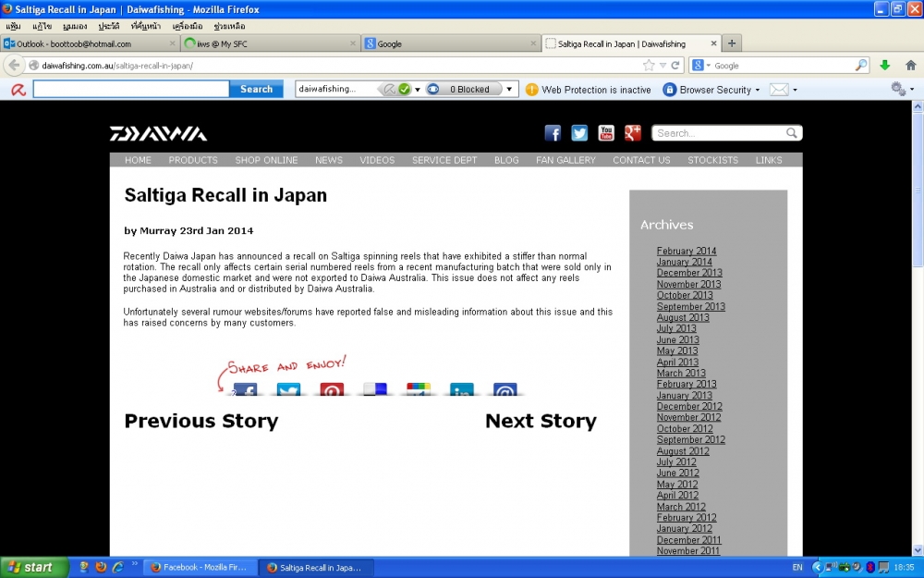Switch to the iiws @ My SFC tab

270,43
